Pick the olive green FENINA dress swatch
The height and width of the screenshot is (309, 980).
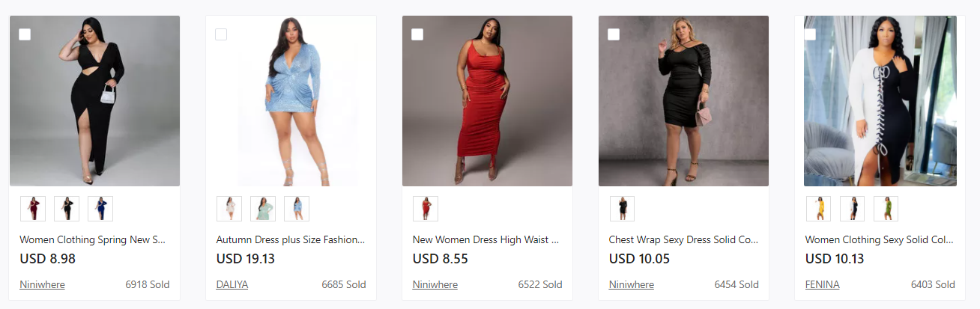pos(886,209)
